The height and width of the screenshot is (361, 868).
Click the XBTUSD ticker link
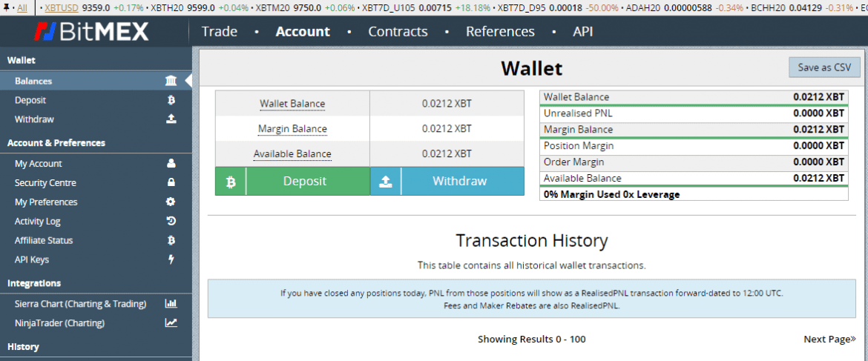pos(62,7)
